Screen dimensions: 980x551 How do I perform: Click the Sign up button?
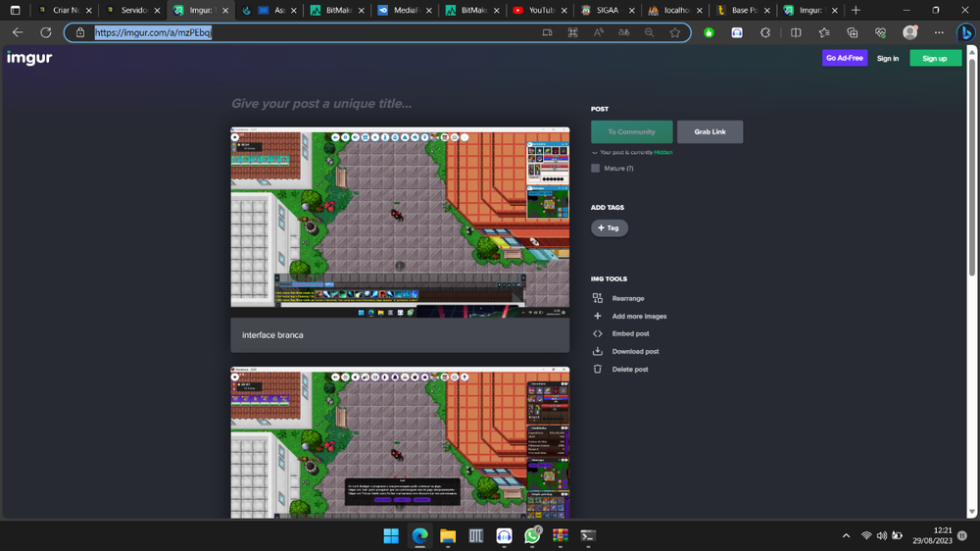[934, 58]
